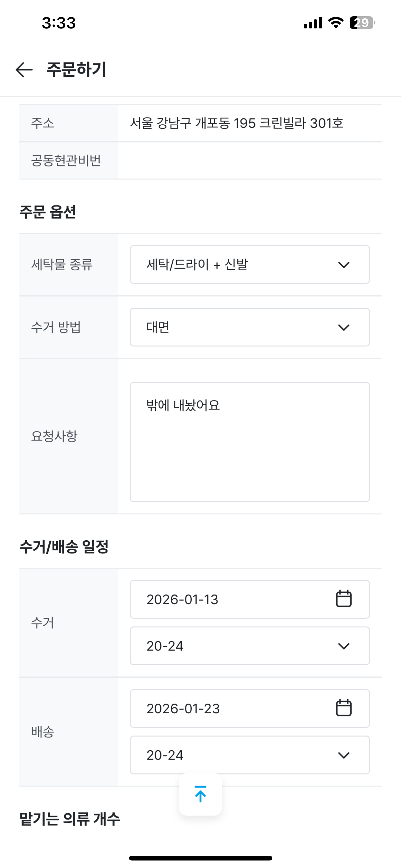The height and width of the screenshot is (868, 401).
Task: Expand the 세탁물 종류 dropdown chevron
Action: 344,265
